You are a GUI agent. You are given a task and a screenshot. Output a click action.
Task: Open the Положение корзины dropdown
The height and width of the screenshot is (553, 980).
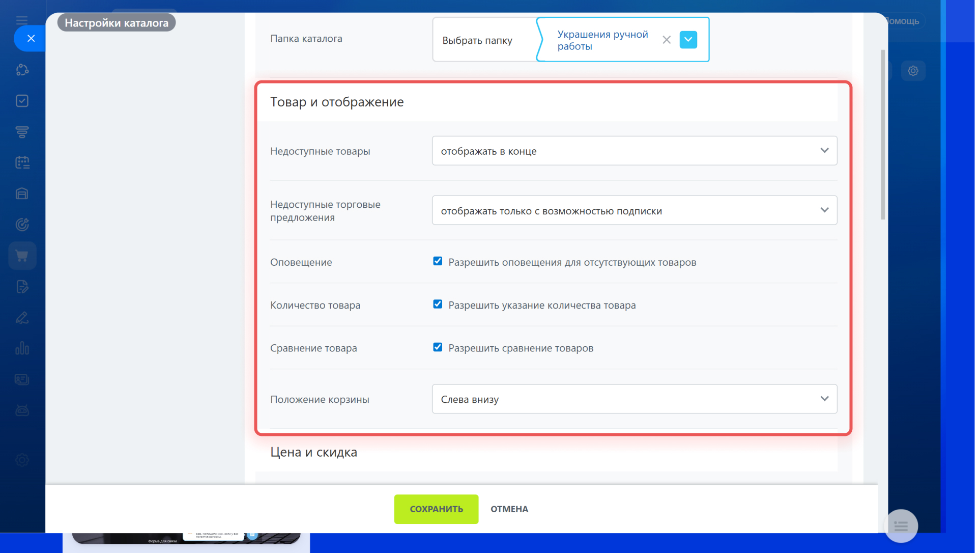point(635,399)
